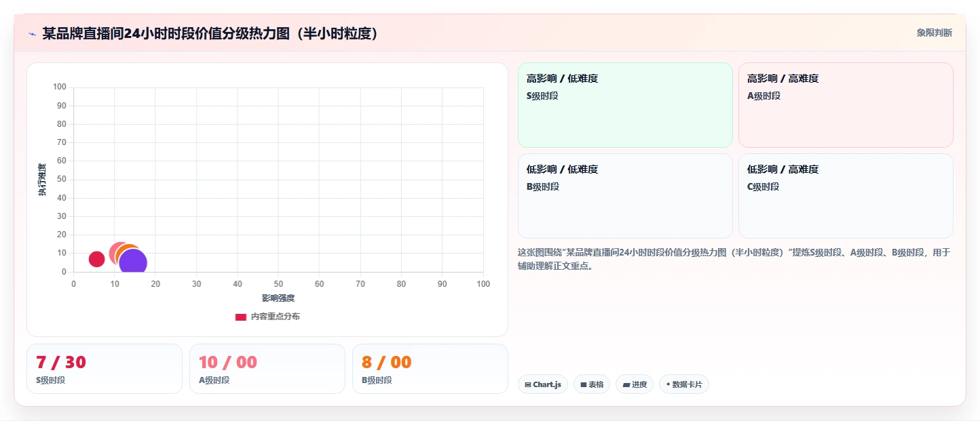Click the x-axis tick label 50
Screen dimensions: 980x421
pyautogui.click(x=278, y=284)
